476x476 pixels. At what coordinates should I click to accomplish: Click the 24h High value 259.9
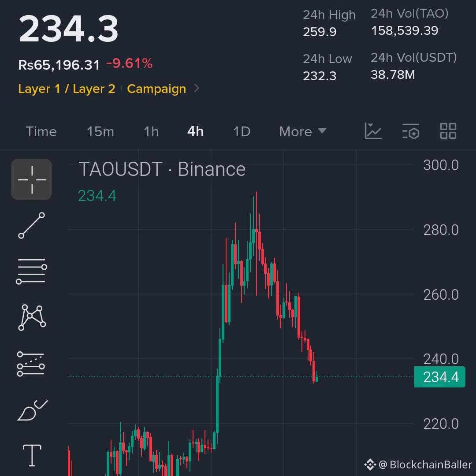[320, 32]
